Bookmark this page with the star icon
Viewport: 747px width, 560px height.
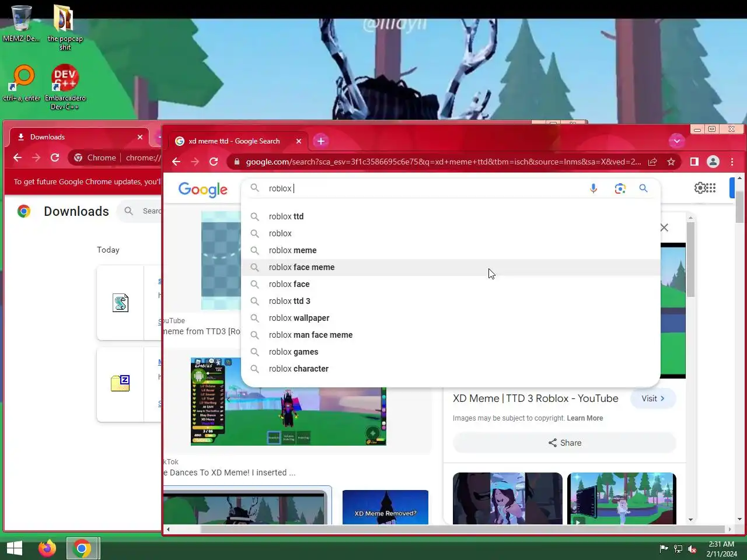671,162
